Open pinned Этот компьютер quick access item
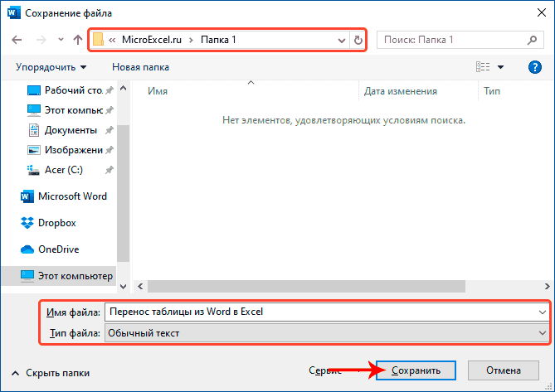This screenshot has height=392, width=555. tap(70, 110)
